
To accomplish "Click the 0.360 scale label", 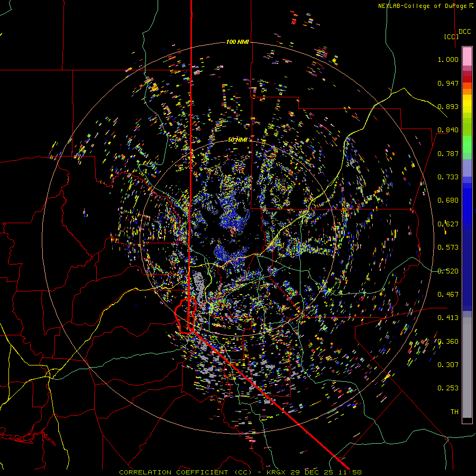I will [x=448, y=342].
